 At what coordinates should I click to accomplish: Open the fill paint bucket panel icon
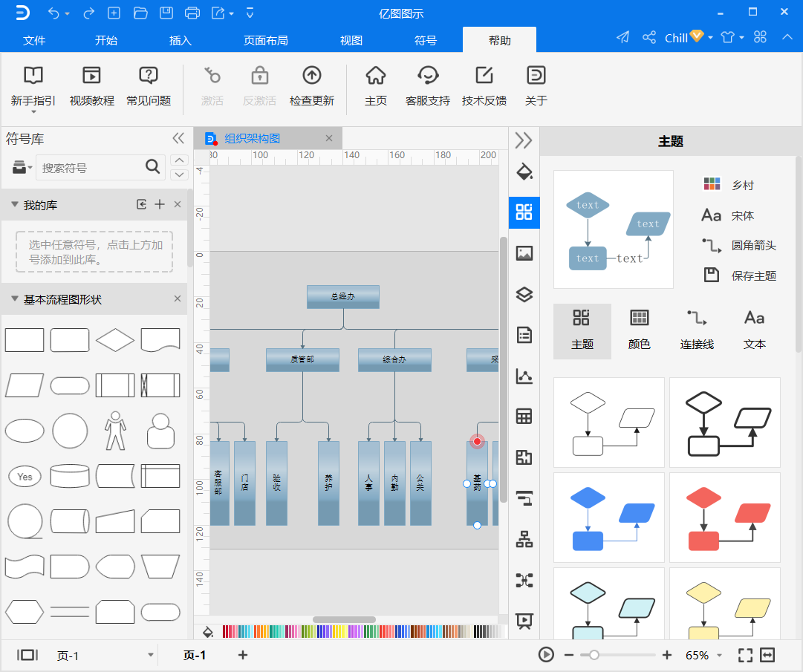click(x=524, y=172)
